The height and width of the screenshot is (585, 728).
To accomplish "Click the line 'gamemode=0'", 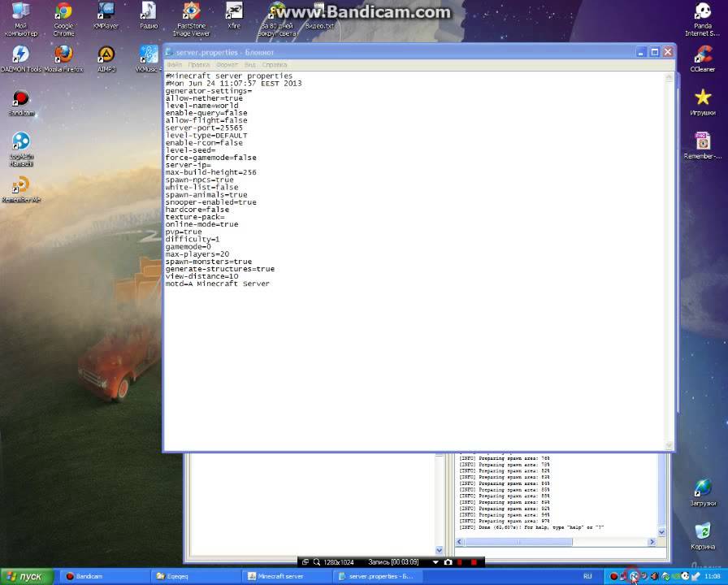I will pos(188,246).
